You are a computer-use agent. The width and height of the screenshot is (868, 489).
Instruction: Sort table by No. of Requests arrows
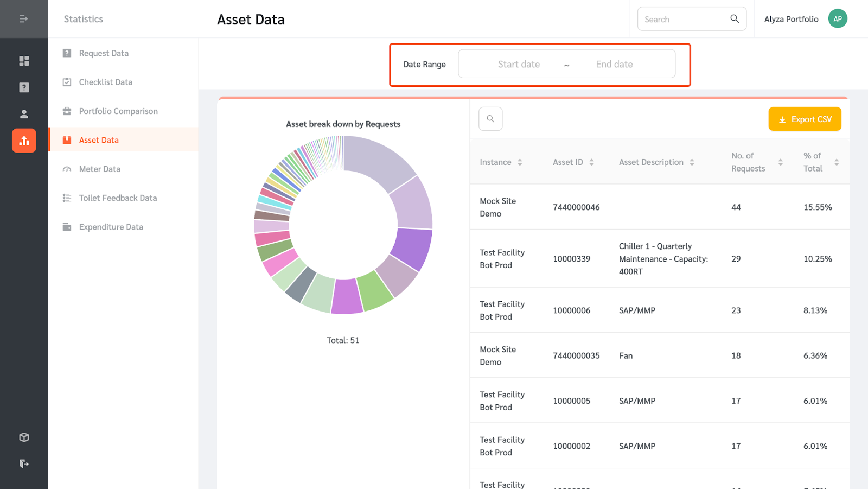(x=780, y=162)
